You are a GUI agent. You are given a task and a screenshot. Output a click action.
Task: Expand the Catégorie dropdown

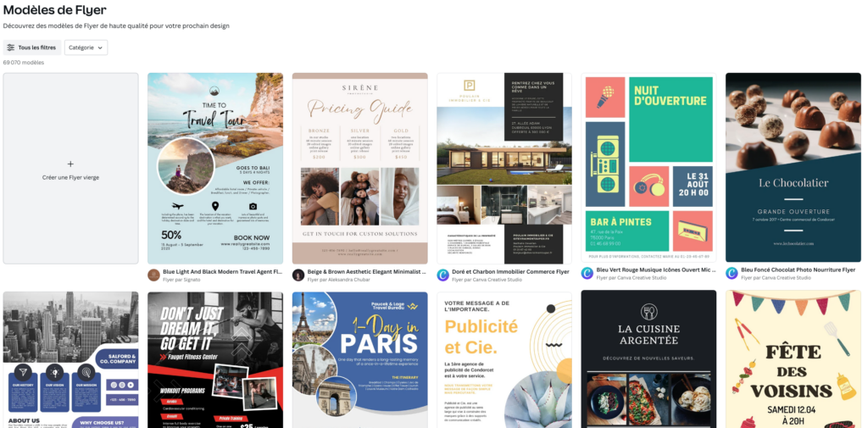tap(86, 47)
